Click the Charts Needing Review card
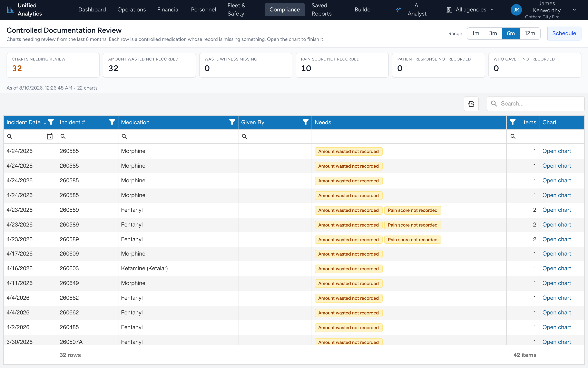The width and height of the screenshot is (588, 368). click(53, 65)
